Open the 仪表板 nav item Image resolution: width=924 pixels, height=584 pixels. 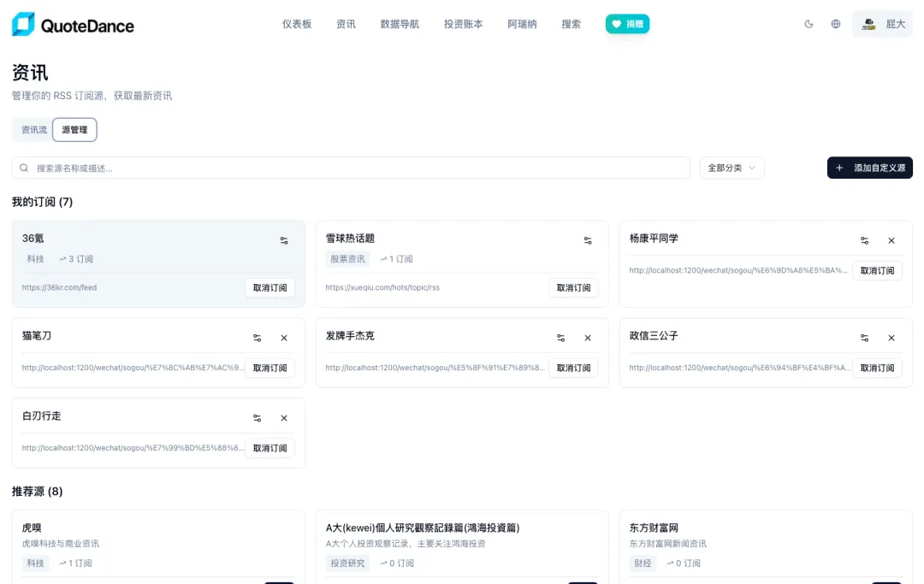coord(296,24)
